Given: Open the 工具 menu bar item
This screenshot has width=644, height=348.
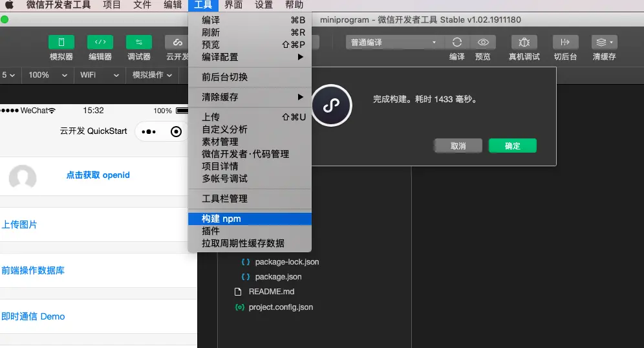Looking at the screenshot, I should (203, 5).
